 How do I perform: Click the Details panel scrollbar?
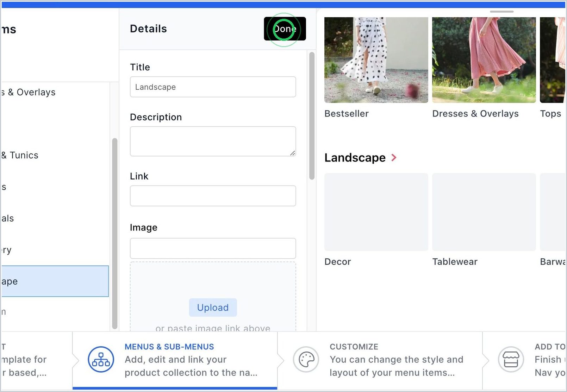[312, 116]
